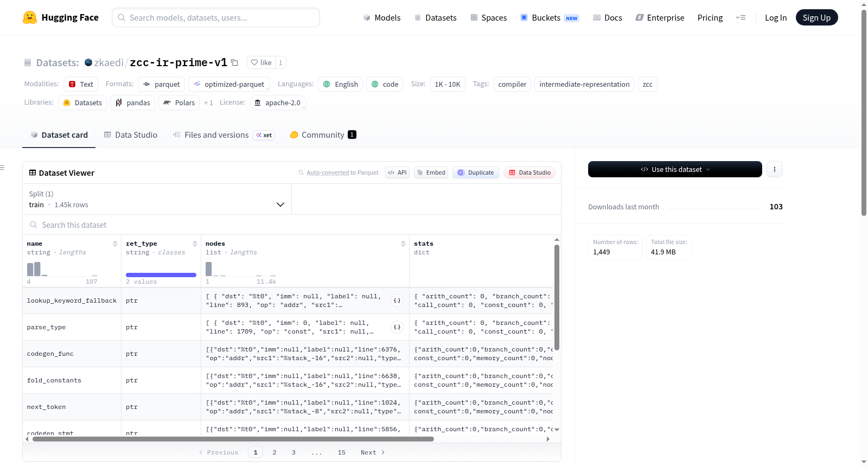Click the table horizontal scrollbar
Viewport: 868px width, 467px height.
click(x=233, y=439)
